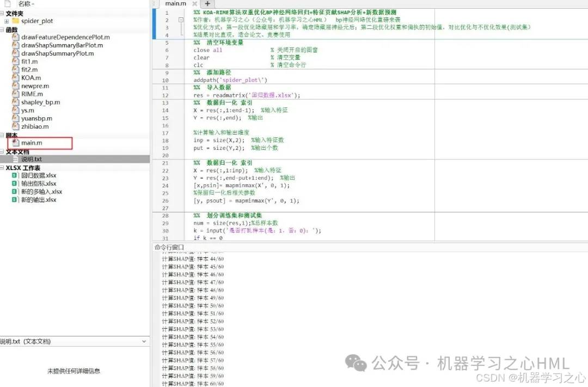This screenshot has height=387, width=588.
Task: Open the 说明.txt details dropdown arrow
Action: pos(144,342)
